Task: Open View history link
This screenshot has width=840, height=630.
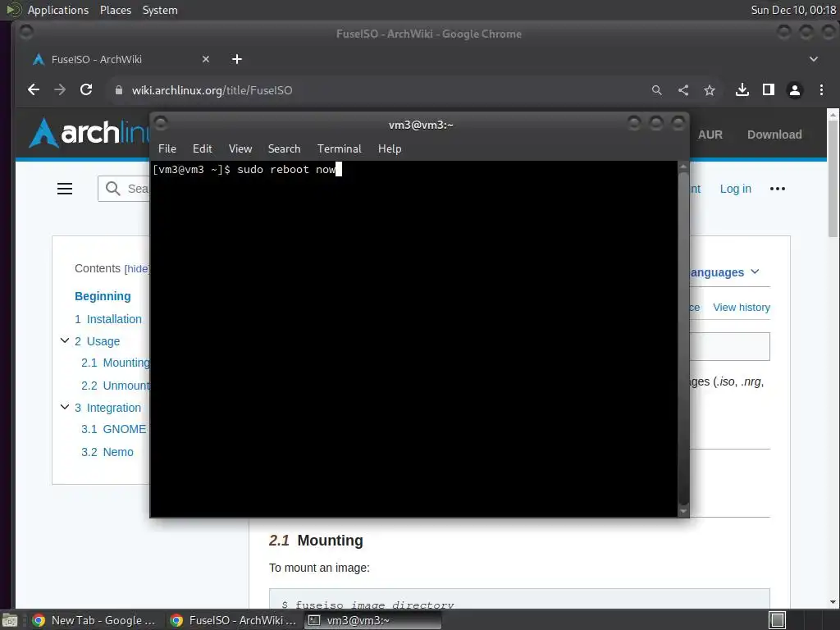Action: (x=742, y=307)
